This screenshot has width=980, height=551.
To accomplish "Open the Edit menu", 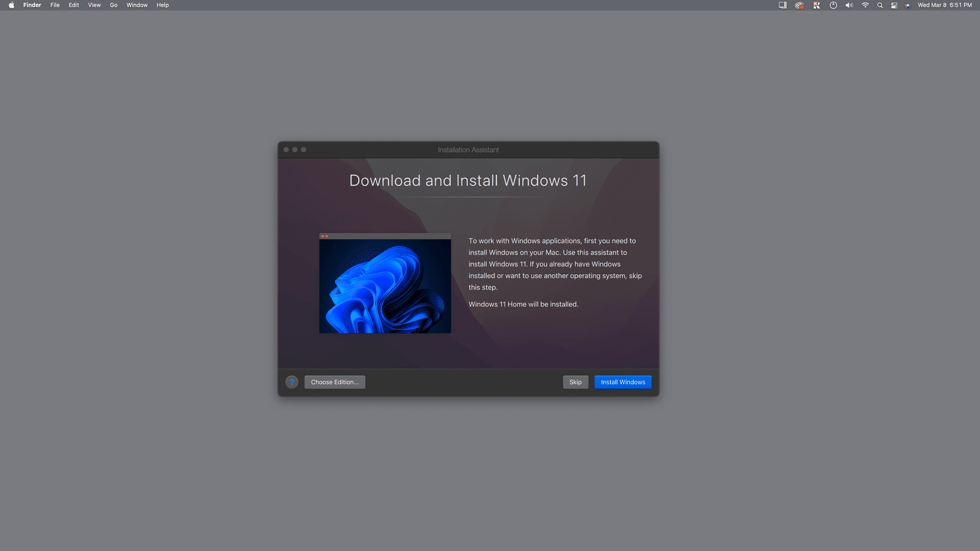I will [x=74, y=5].
